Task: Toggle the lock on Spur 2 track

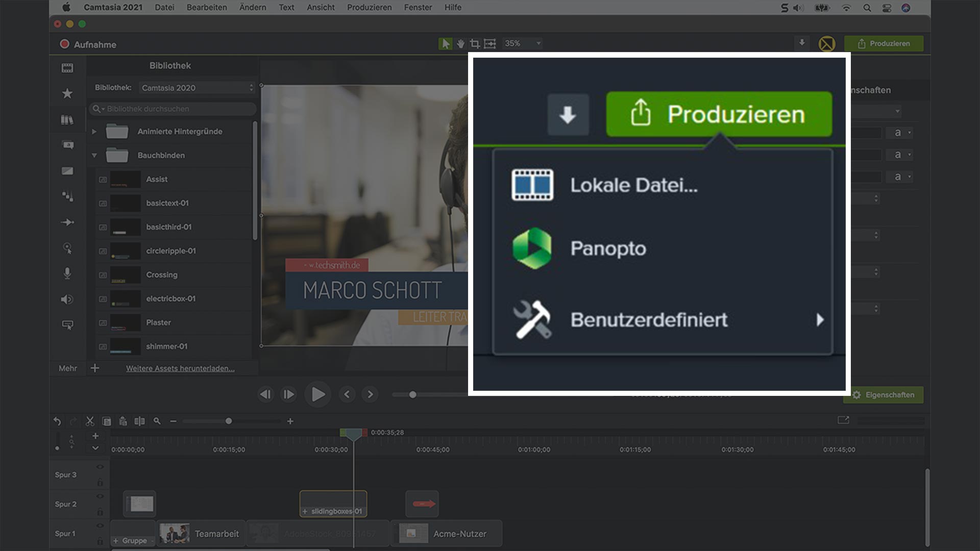Action: (x=100, y=512)
